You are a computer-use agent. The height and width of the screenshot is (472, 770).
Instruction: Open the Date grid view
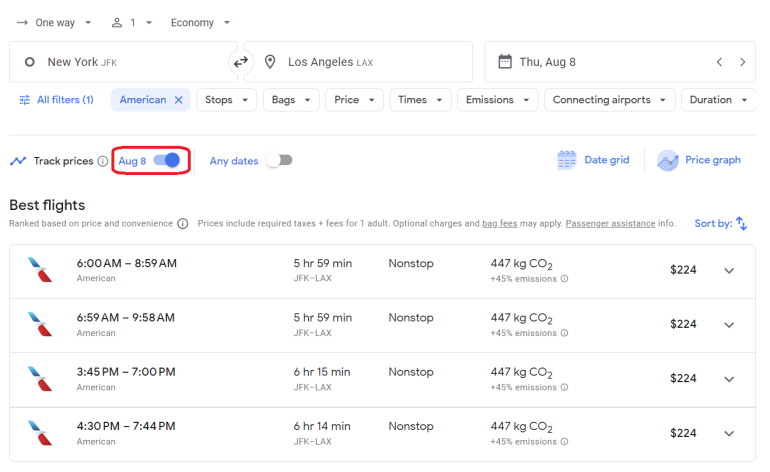coord(594,160)
